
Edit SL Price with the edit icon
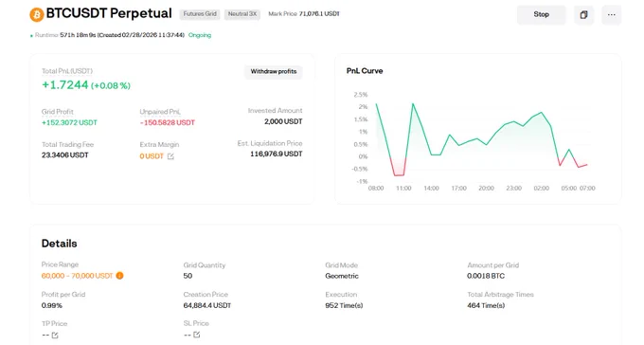[197, 335]
